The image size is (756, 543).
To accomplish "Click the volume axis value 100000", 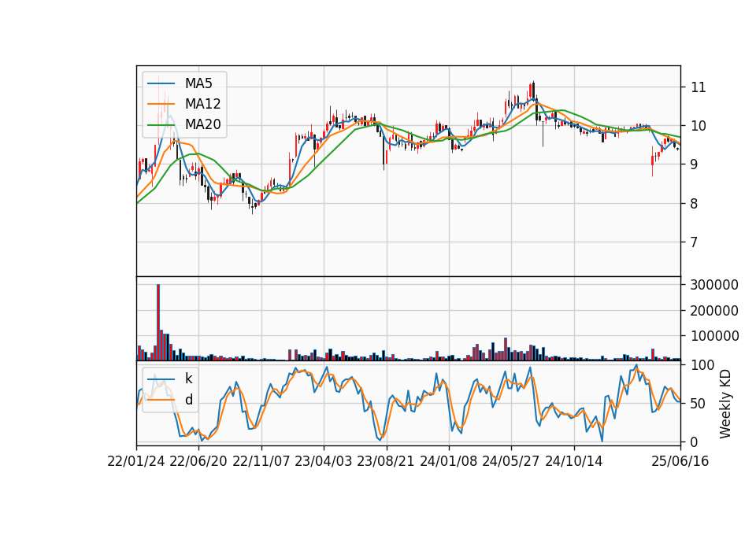I will tap(714, 336).
